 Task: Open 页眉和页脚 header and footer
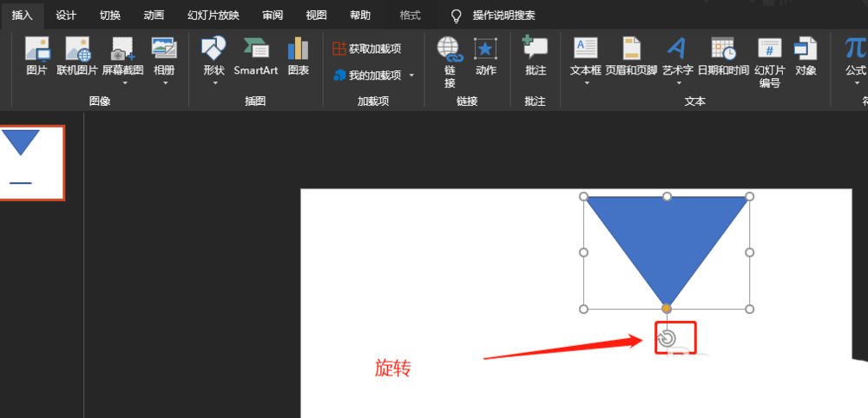631,56
